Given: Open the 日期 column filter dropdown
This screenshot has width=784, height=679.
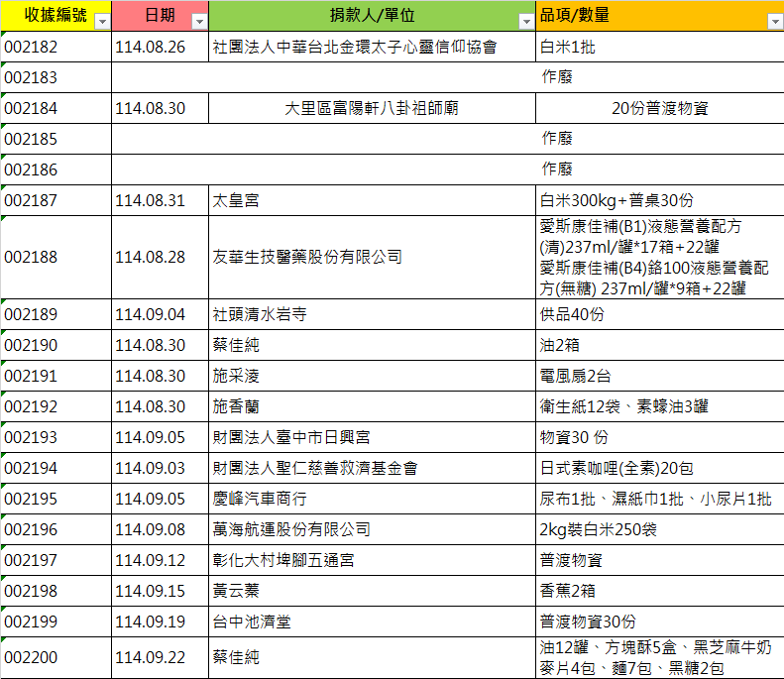Looking at the screenshot, I should 199,21.
